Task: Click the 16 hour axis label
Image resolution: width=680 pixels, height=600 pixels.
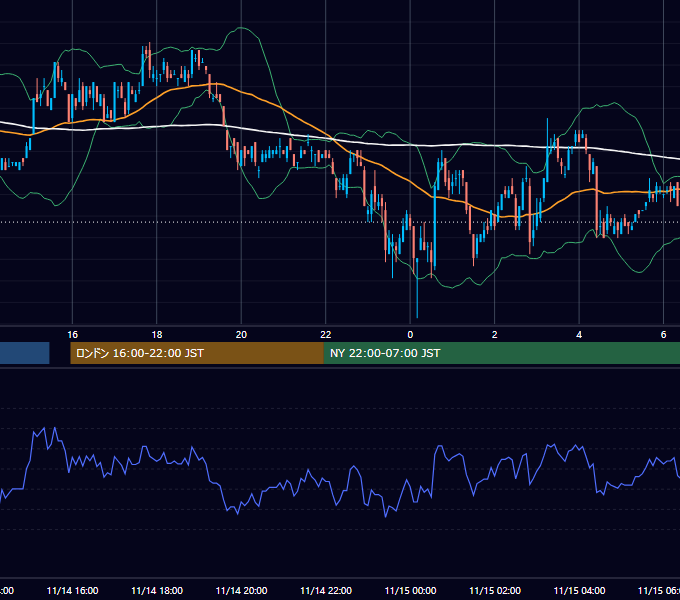Action: (72, 335)
